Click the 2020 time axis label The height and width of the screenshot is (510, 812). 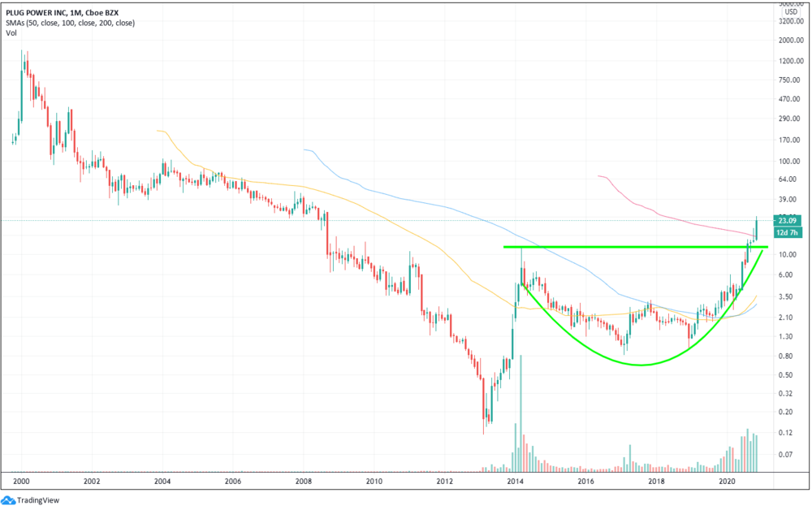click(x=727, y=481)
